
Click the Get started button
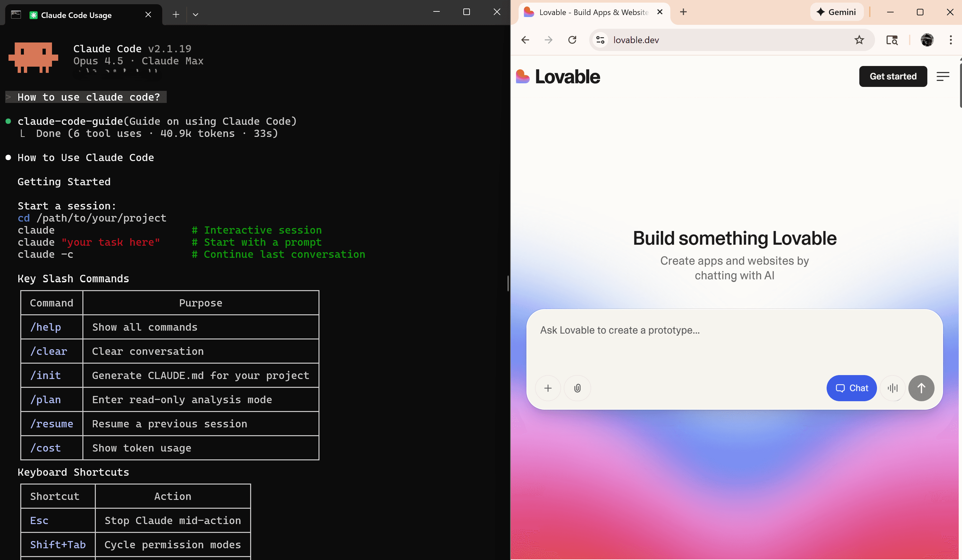click(893, 76)
